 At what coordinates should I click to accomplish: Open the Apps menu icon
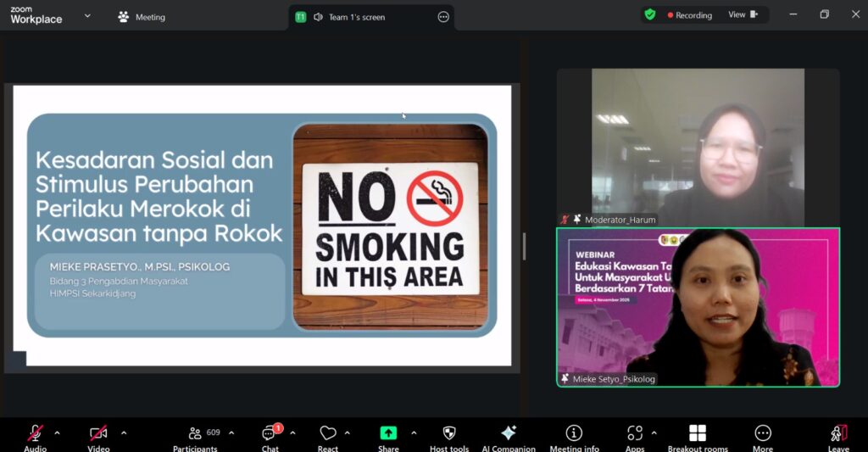click(635, 434)
